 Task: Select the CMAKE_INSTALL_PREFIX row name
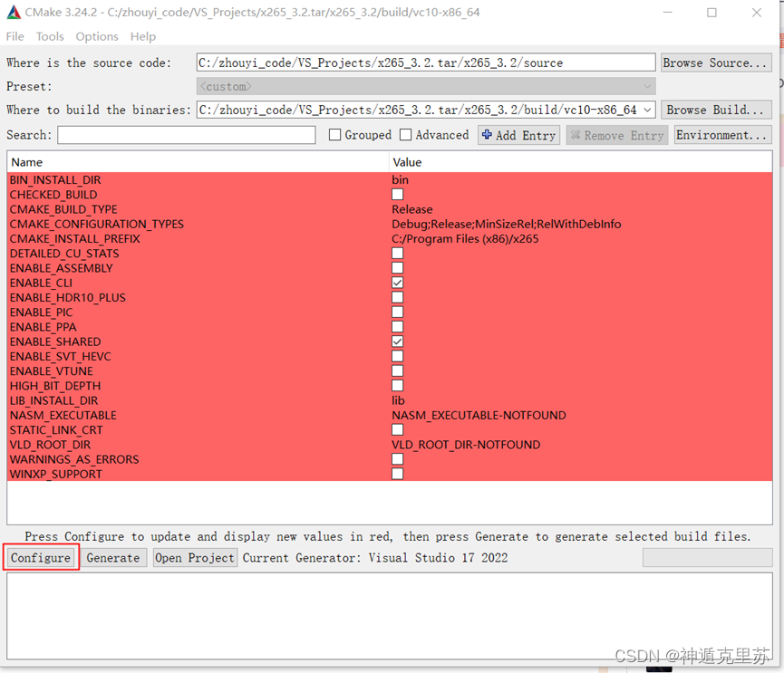75,239
